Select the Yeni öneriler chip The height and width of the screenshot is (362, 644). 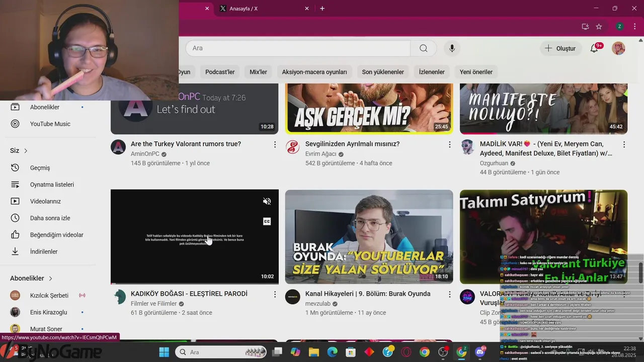point(476,72)
